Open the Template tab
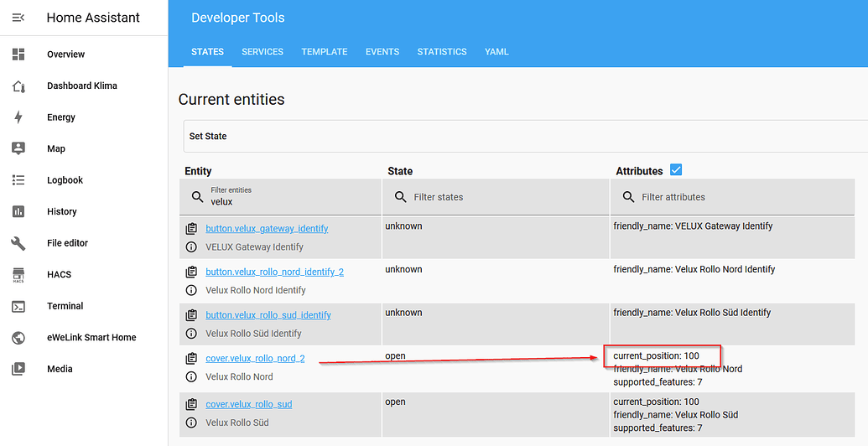The image size is (868, 446). pos(325,51)
